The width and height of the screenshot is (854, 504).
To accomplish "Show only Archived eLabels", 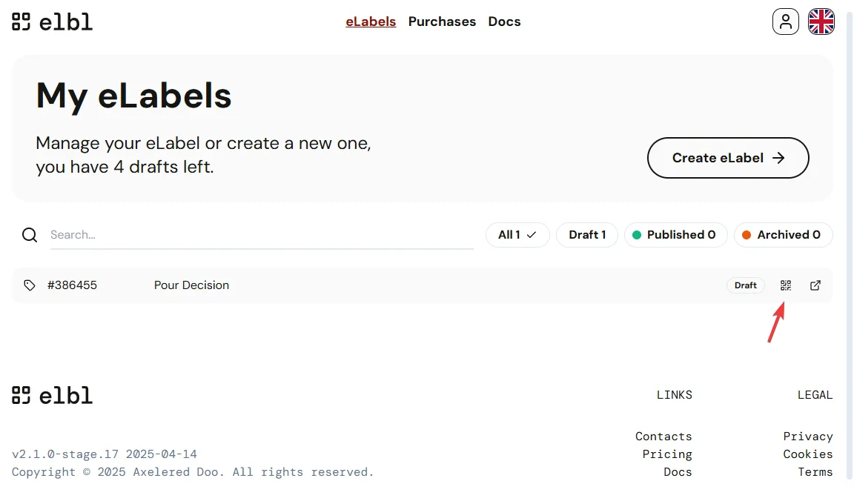I will click(x=783, y=235).
